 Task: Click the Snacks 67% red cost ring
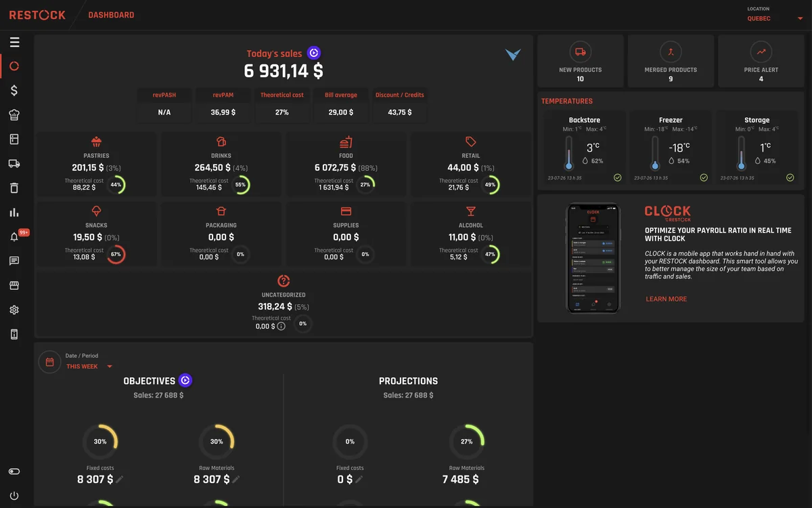[x=116, y=255]
